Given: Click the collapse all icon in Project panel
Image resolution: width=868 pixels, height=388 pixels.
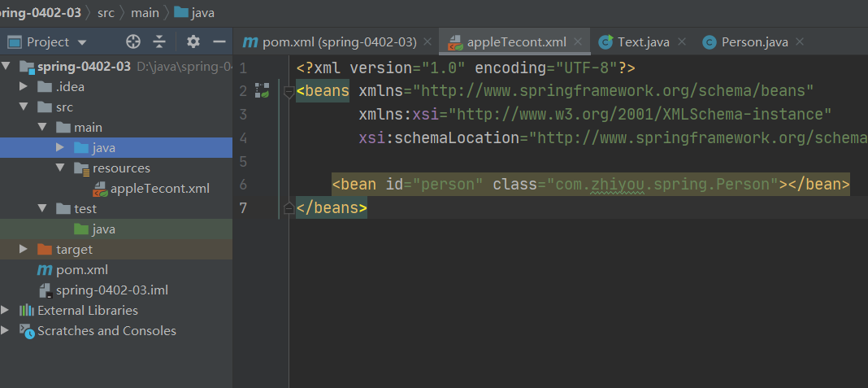Looking at the screenshot, I should coord(159,41).
